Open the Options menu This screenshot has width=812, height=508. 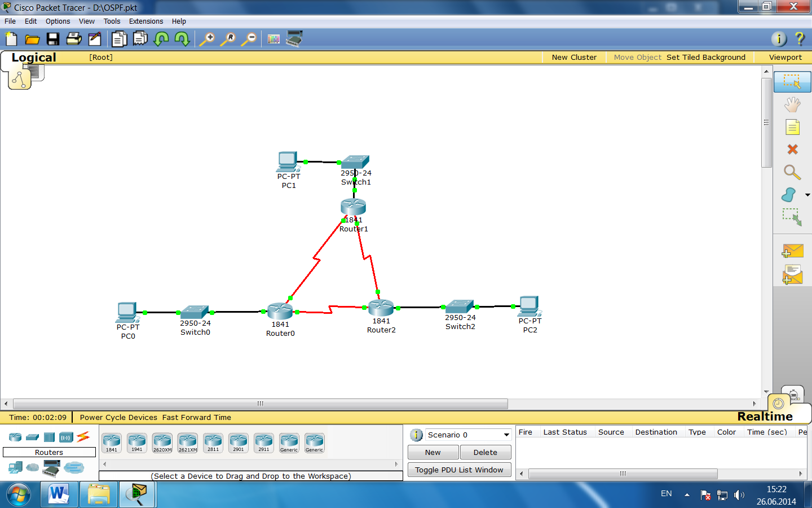[x=58, y=21]
